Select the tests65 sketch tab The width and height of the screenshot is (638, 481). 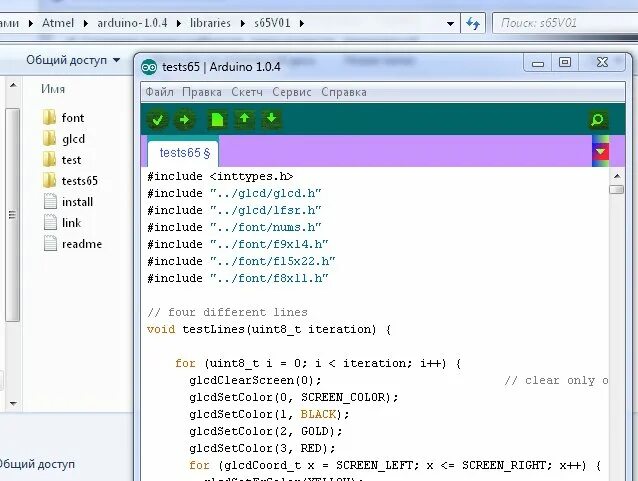pyautogui.click(x=184, y=153)
